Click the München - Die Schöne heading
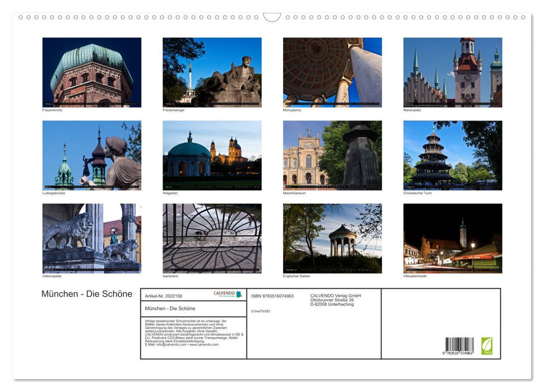 point(86,294)
